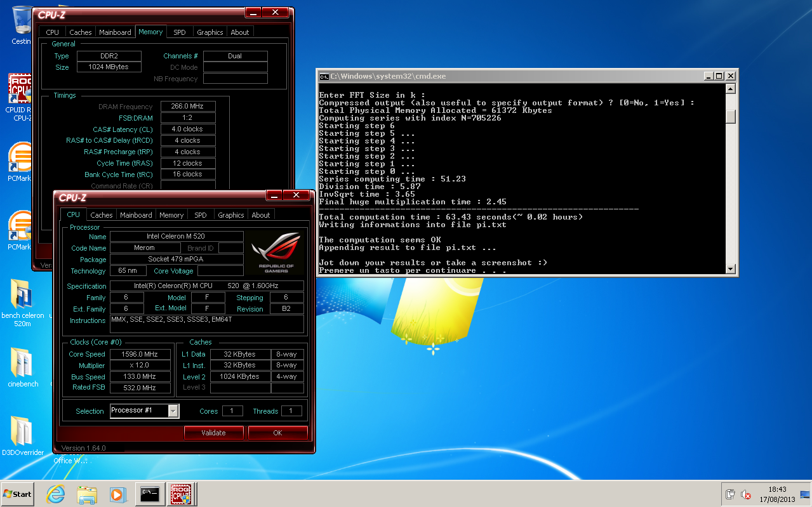Click the Validate button
This screenshot has height=507, width=812.
(214, 433)
